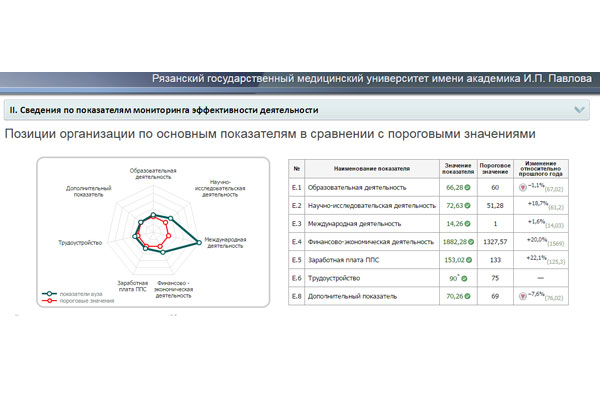The height and width of the screenshot is (400, 600).
Task: Click red down-arrow icon next to −7,6%
Action: [x=522, y=297]
